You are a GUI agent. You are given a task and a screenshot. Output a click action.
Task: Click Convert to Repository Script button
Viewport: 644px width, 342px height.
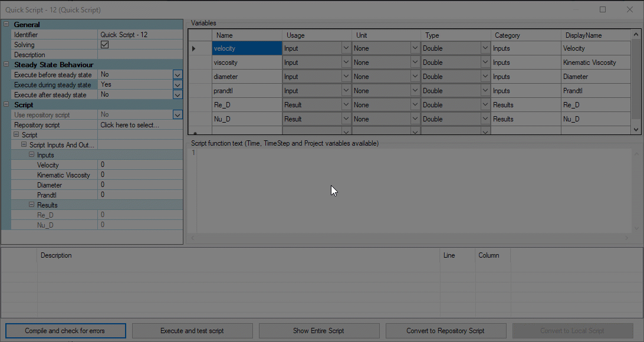[x=445, y=331]
